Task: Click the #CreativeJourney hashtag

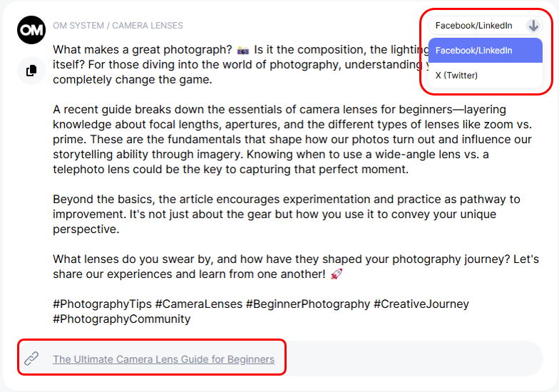Action: [421, 304]
